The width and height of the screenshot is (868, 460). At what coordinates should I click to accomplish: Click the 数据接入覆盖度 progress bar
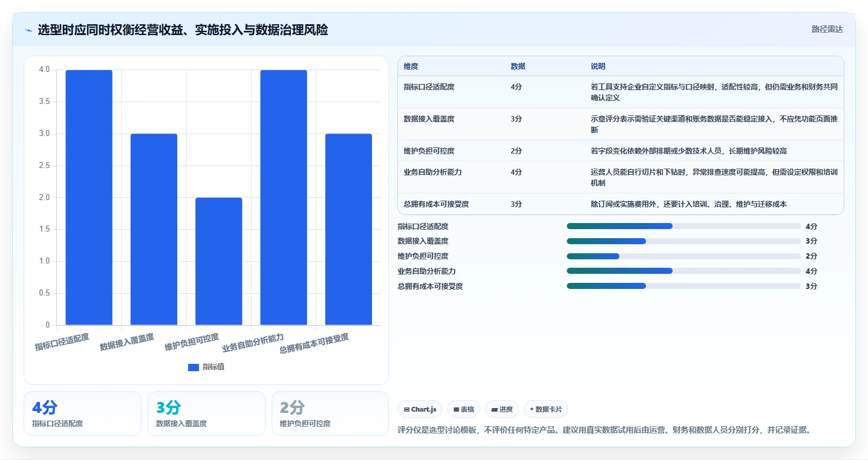click(x=684, y=241)
